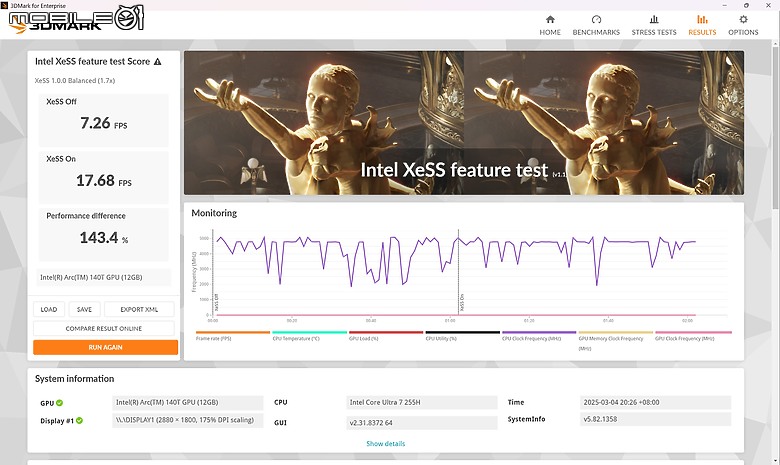This screenshot has height=465, width=780.
Task: Click green check icon beside Display #1
Action: coord(79,420)
